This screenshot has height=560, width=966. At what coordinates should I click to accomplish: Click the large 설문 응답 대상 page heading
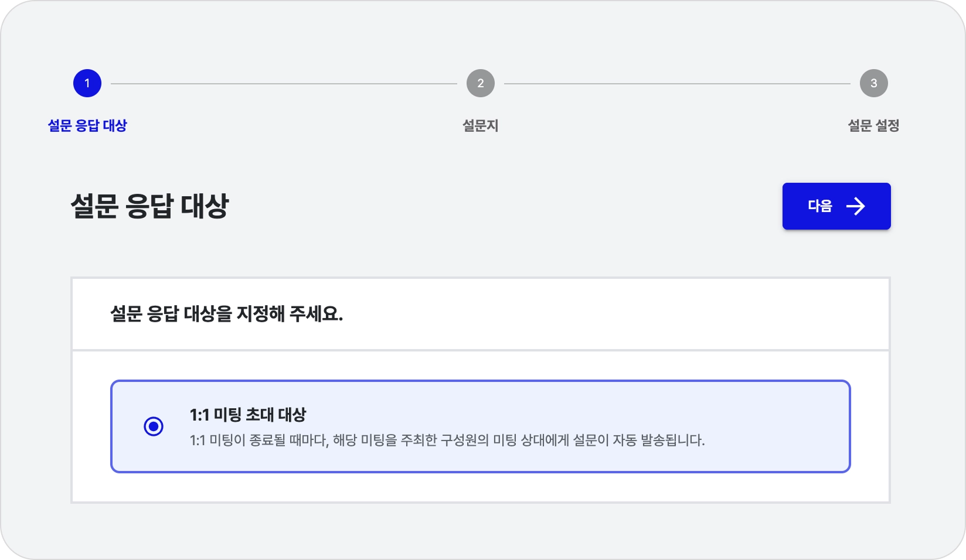tap(149, 206)
